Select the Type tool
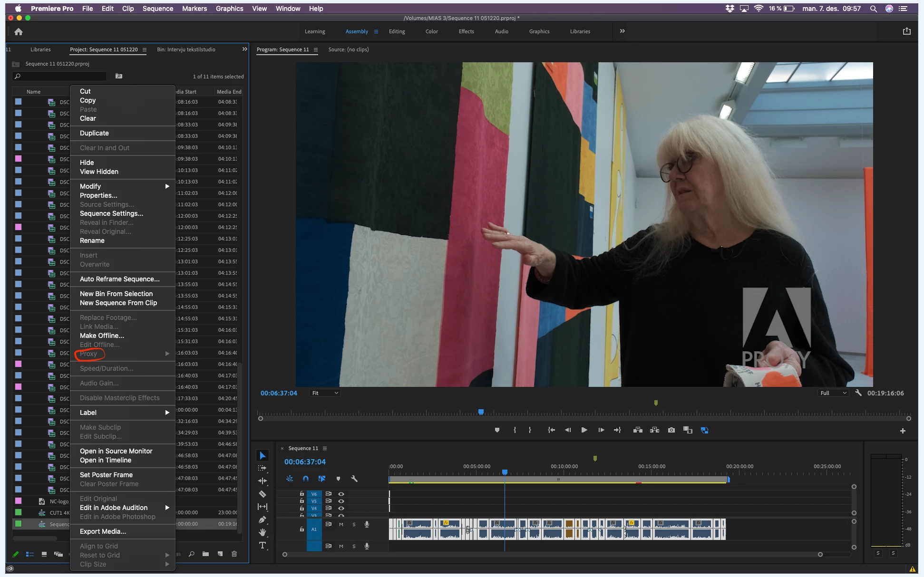This screenshot has height=577, width=924. 262,545
